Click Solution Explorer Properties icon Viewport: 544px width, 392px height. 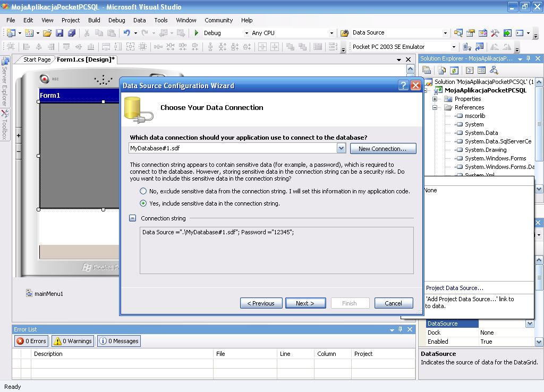pos(427,71)
